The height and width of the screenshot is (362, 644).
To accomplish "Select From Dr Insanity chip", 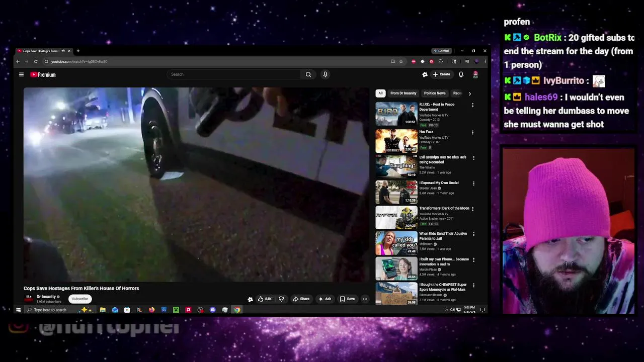I will (x=403, y=93).
